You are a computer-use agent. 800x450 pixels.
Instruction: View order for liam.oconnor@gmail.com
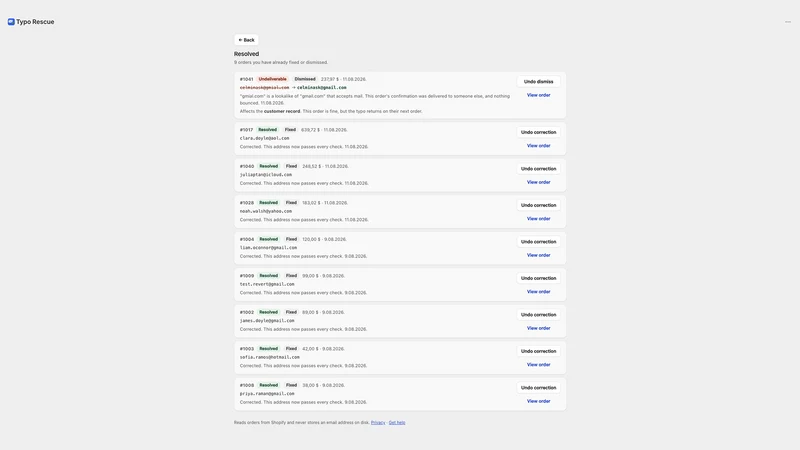(538, 255)
